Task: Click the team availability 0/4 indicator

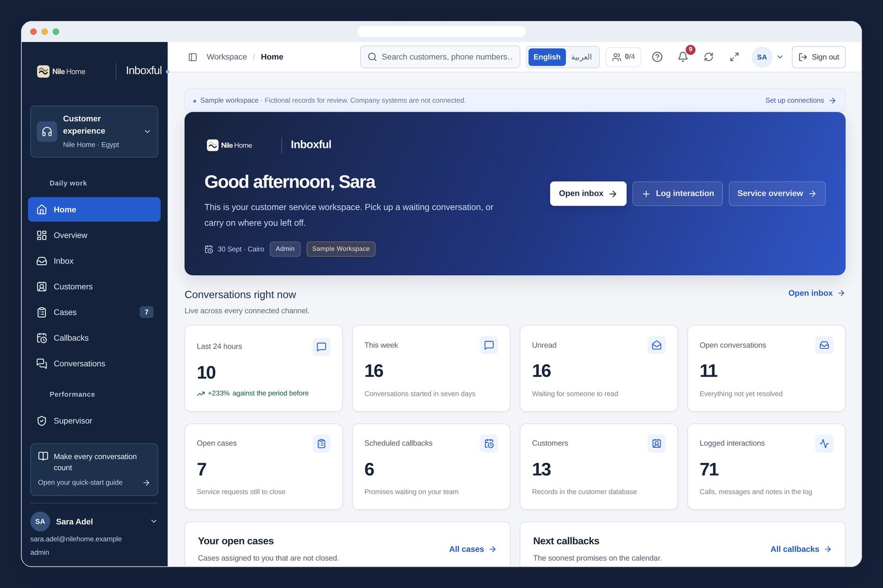Action: 624,57
